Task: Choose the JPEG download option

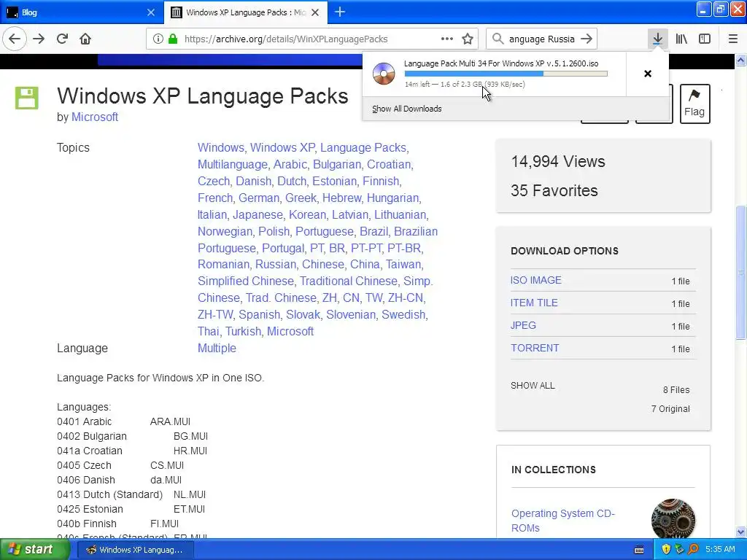Action: [523, 325]
